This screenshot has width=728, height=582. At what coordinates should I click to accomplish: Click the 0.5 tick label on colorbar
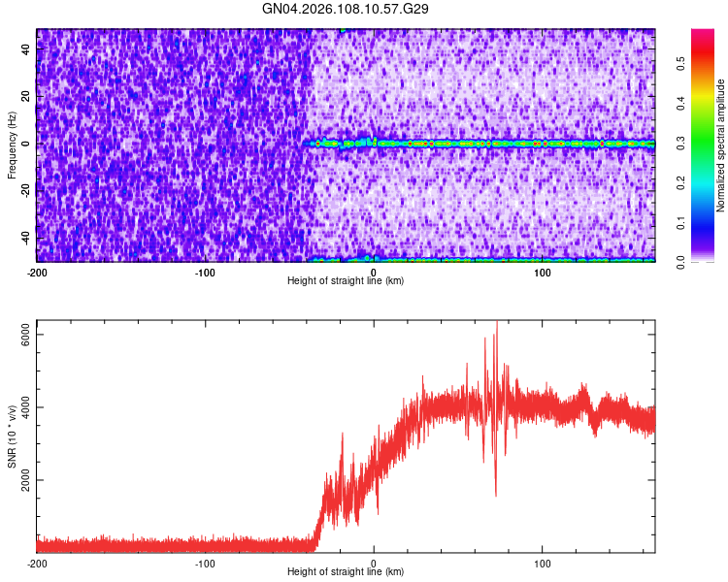coord(680,64)
